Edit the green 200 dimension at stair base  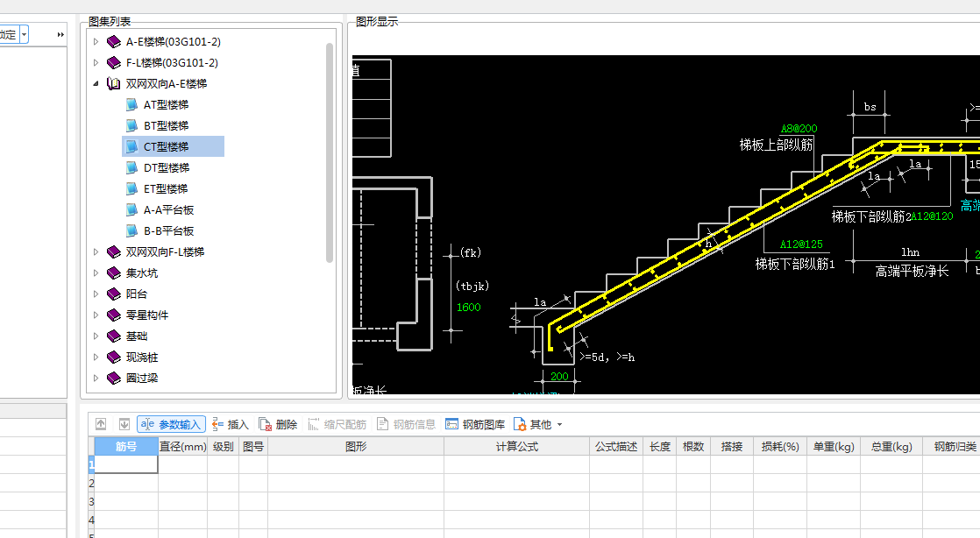559,376
